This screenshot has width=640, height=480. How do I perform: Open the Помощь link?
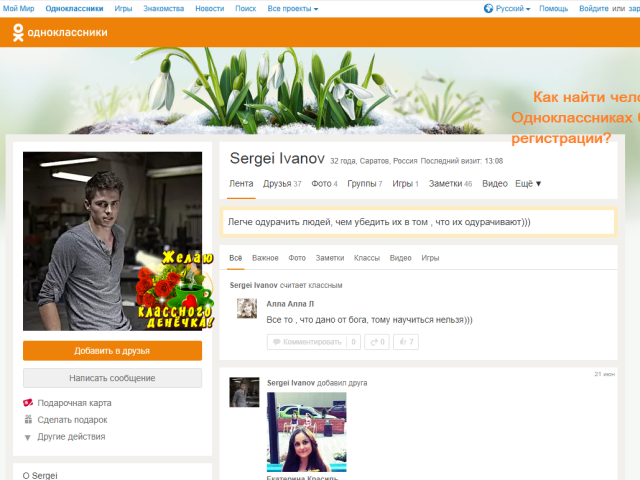coord(553,9)
